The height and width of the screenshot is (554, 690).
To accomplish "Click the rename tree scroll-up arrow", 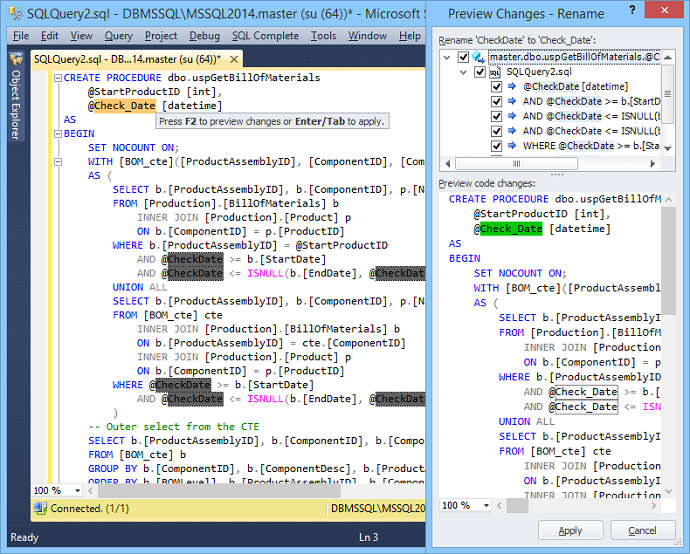I will 668,57.
